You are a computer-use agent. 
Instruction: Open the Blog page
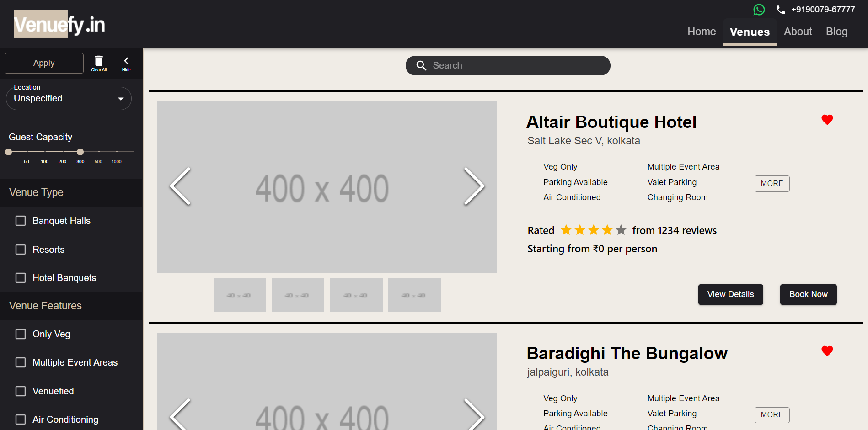click(x=837, y=32)
